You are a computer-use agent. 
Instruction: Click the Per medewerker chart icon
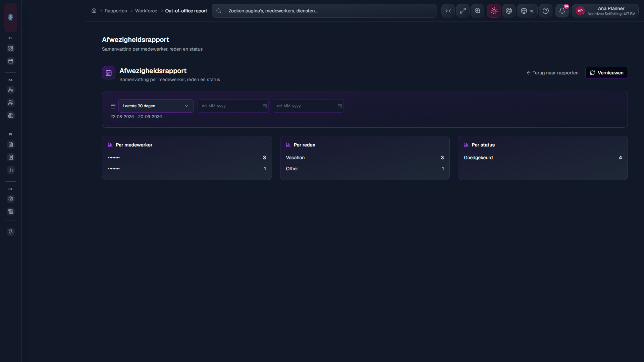110,145
